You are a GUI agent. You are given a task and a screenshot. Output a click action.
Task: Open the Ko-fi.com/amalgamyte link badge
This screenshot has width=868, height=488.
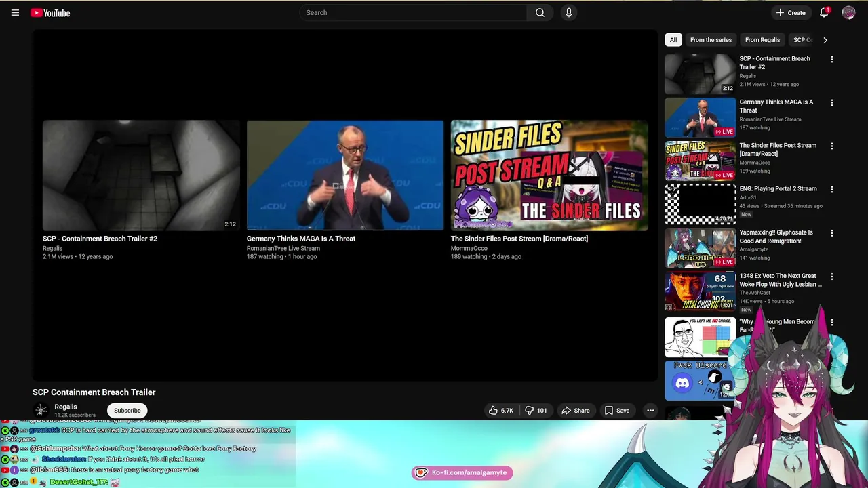tap(462, 472)
